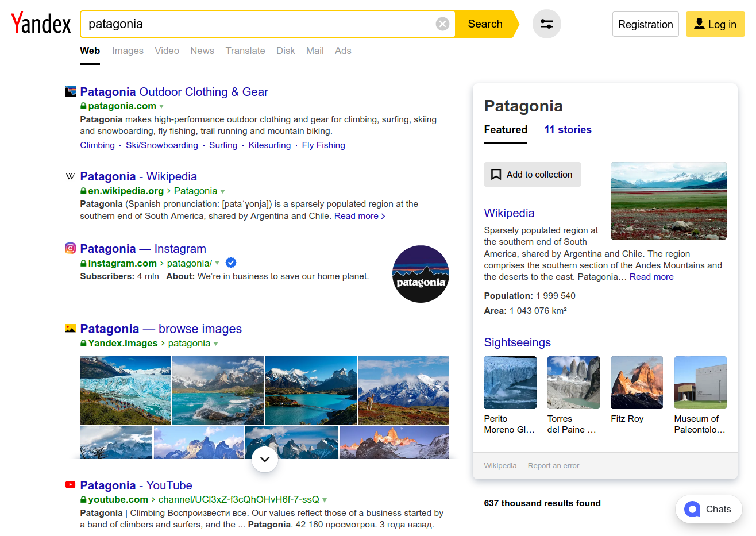
Task: Click Report an error link
Action: tap(553, 466)
